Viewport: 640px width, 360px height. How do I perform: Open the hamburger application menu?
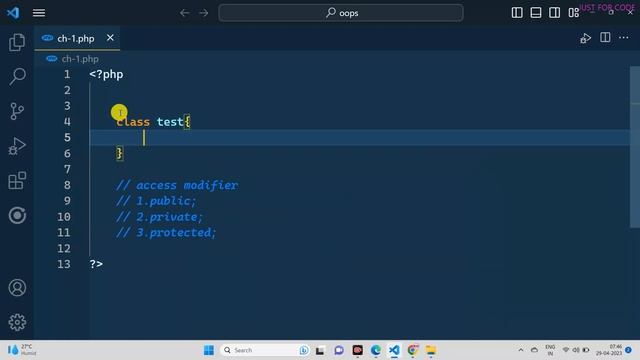tap(39, 13)
